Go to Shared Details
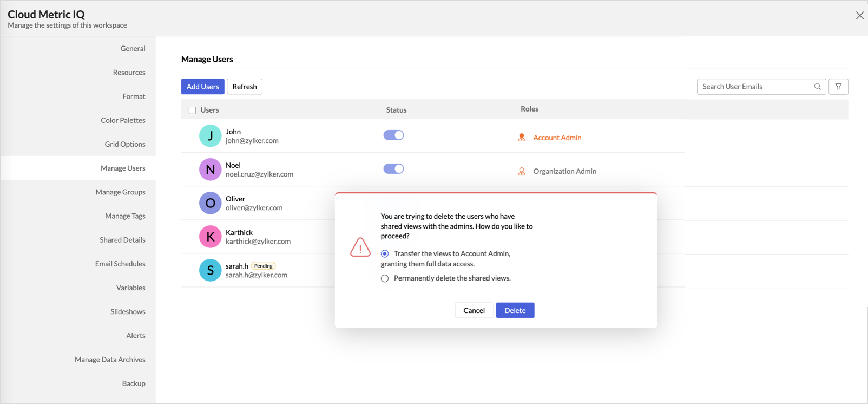 click(x=122, y=240)
